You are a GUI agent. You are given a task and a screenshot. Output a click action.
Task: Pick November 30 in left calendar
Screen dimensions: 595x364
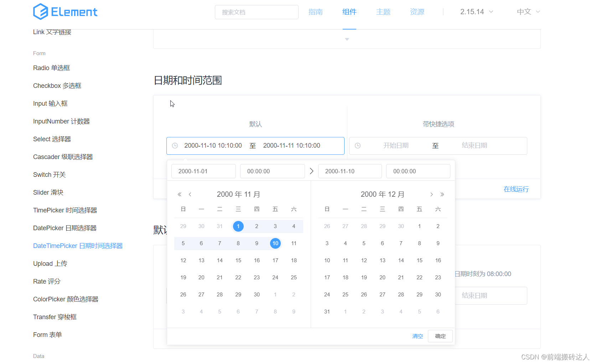click(257, 295)
